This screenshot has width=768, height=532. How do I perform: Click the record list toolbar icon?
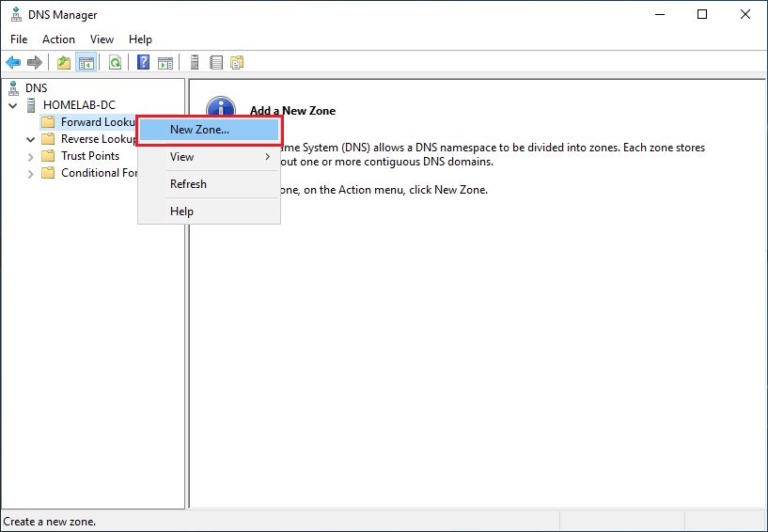(x=216, y=63)
